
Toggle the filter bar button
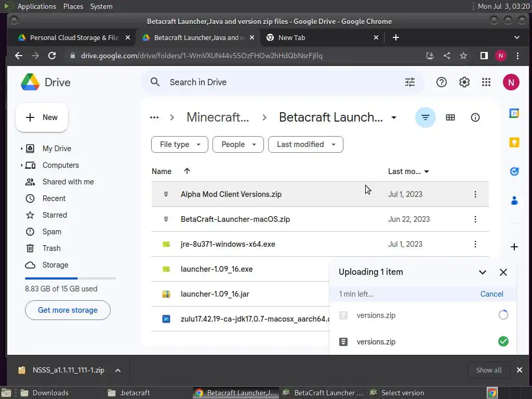click(425, 117)
